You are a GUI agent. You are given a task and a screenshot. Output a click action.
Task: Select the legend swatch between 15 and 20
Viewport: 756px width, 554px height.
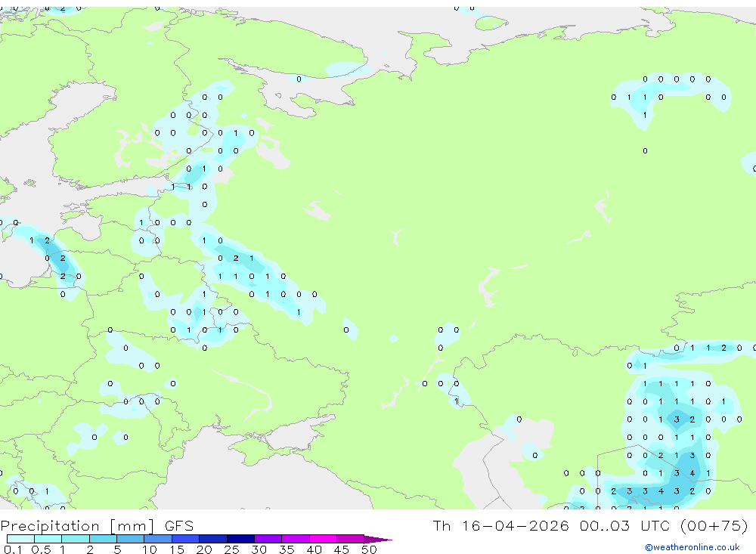click(186, 539)
